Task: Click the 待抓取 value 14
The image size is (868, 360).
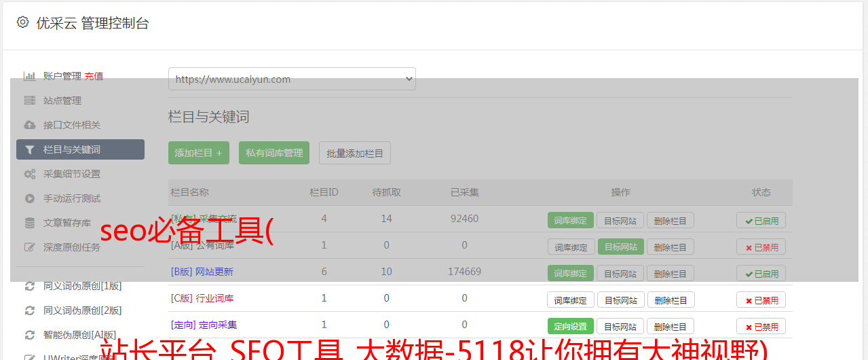Action: point(387,219)
